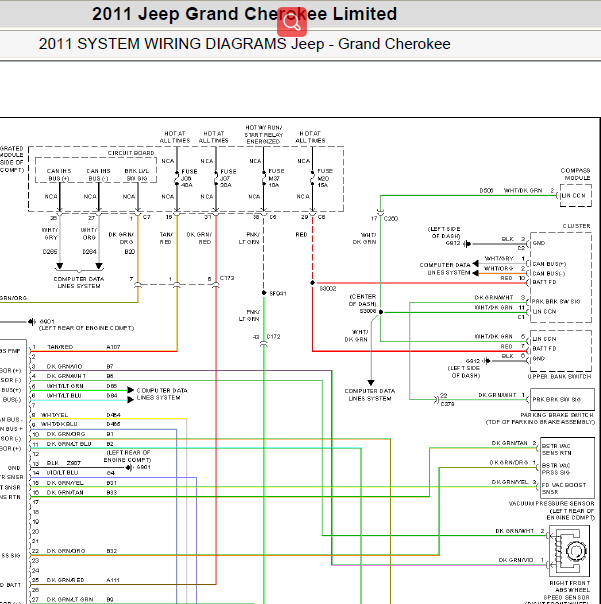Click the FUSE M20 15A label
Screen dimensions: 601x604
click(325, 178)
